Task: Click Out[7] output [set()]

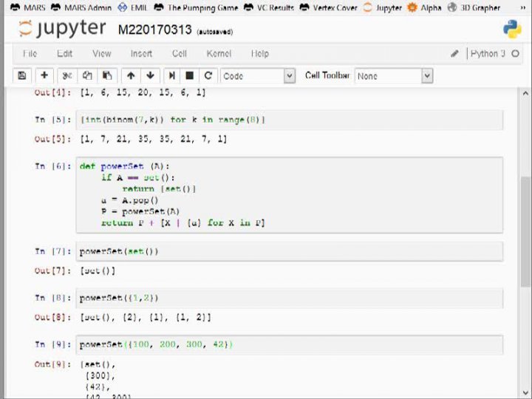Action: point(98,270)
